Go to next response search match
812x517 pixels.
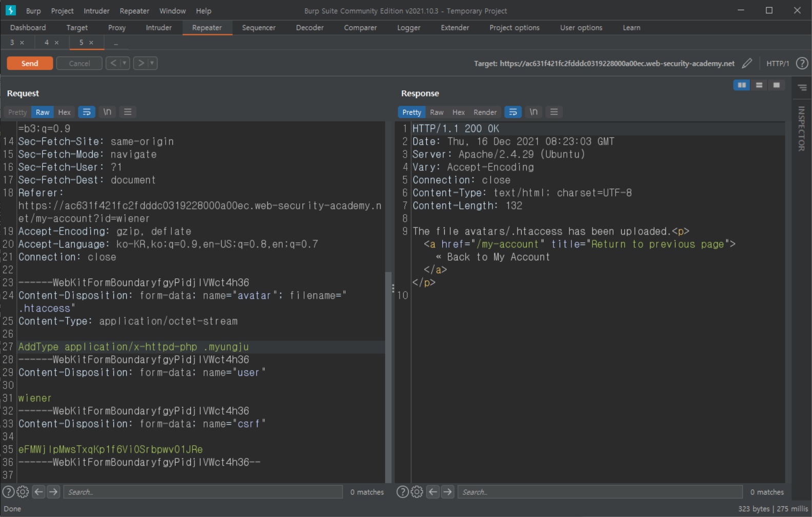[448, 492]
